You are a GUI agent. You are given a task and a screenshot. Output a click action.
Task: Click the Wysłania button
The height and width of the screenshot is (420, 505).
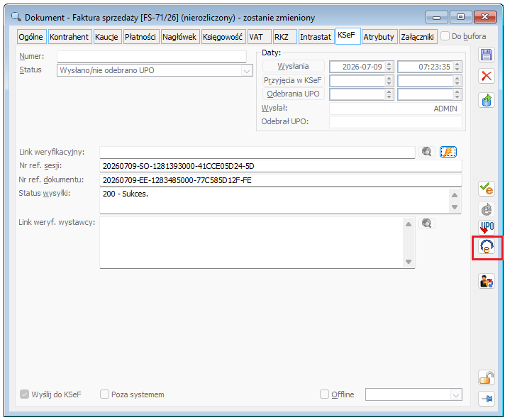[x=293, y=66]
